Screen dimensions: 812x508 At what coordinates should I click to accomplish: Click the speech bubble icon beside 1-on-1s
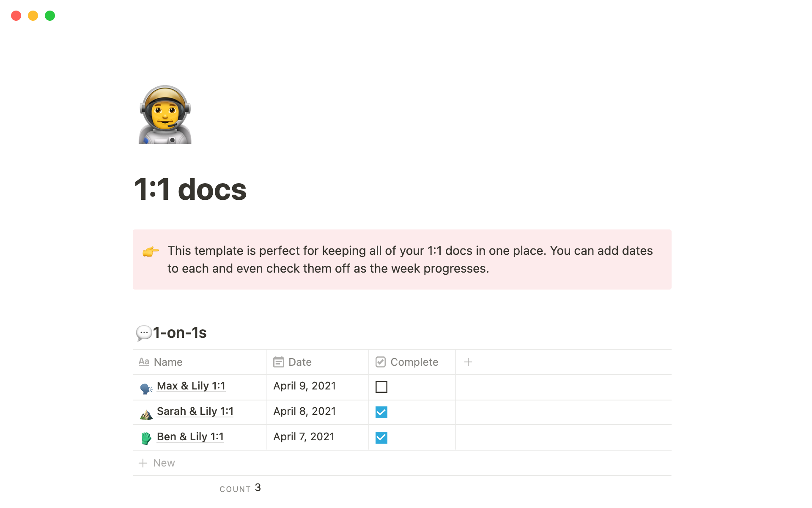coord(143,333)
